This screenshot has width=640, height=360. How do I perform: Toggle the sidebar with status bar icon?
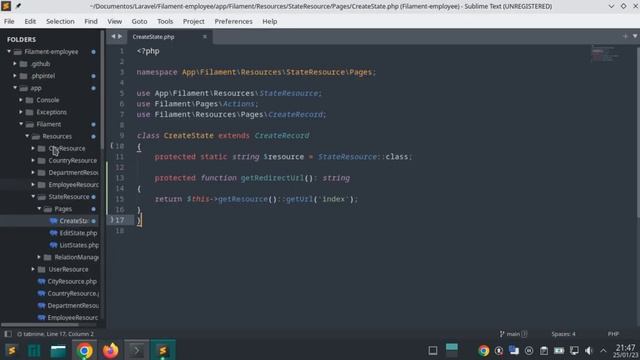(8, 334)
